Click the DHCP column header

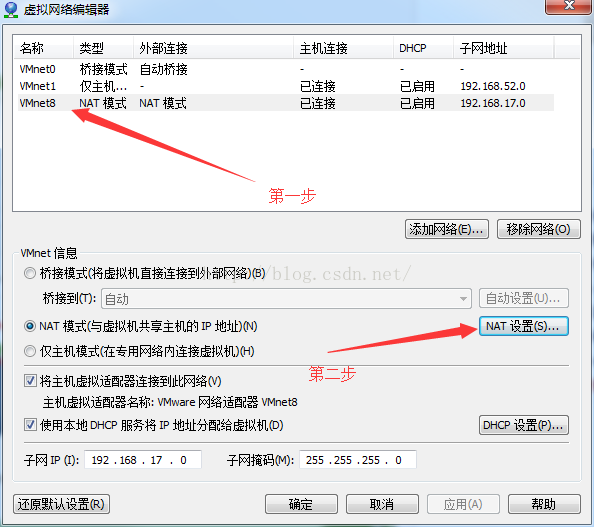point(423,48)
